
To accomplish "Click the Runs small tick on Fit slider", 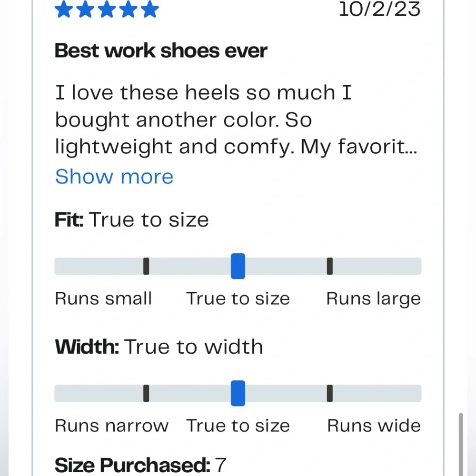I will 146,266.
